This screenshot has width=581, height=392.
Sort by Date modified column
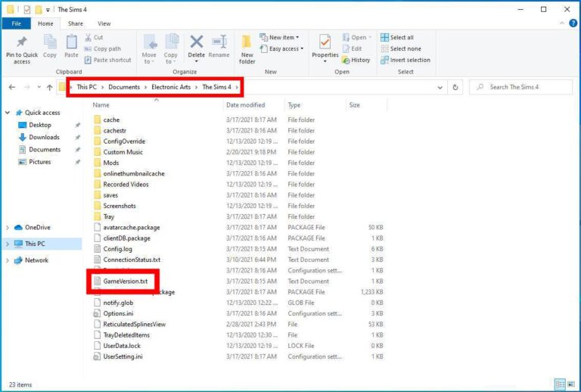click(x=245, y=105)
